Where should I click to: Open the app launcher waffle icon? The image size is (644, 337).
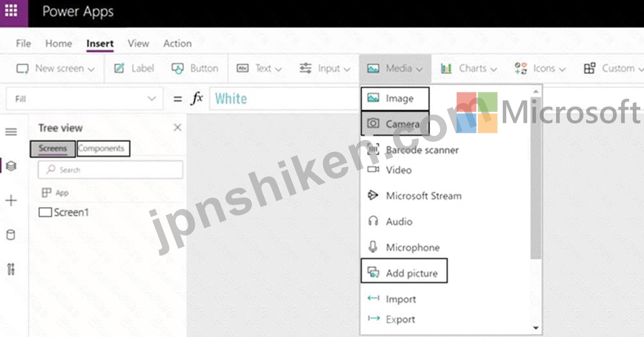(11, 11)
